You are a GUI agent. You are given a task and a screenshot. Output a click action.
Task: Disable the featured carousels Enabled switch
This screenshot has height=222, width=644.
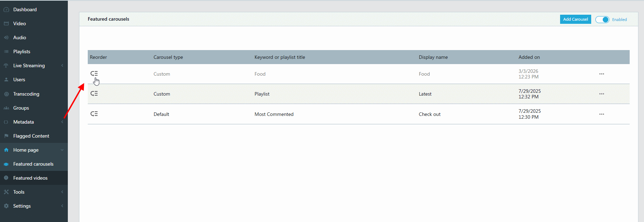click(602, 20)
